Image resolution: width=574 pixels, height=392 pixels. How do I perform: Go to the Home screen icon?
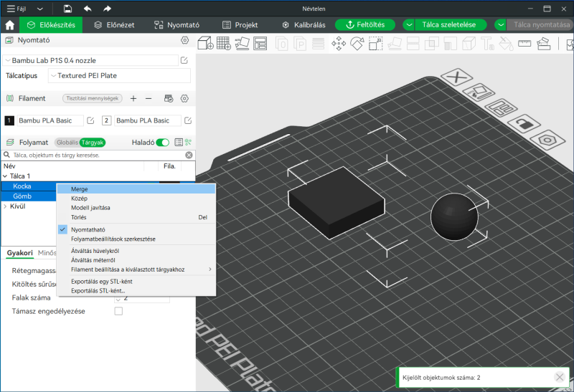pos(10,25)
